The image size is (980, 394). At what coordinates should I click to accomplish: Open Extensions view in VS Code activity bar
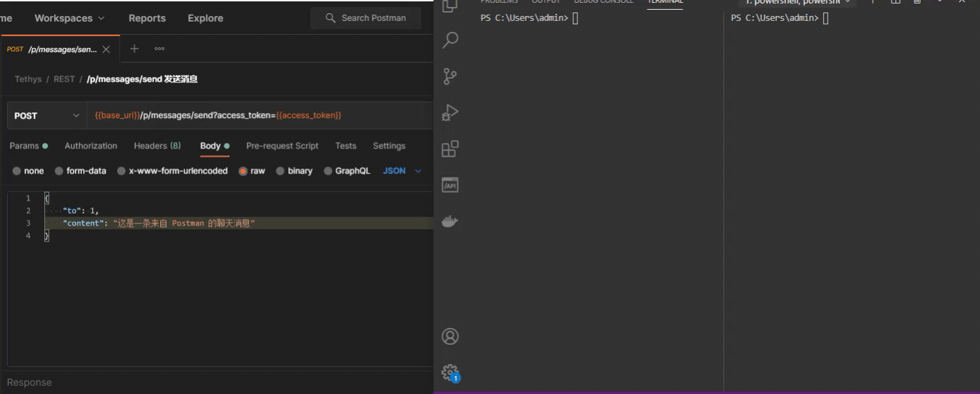450,148
